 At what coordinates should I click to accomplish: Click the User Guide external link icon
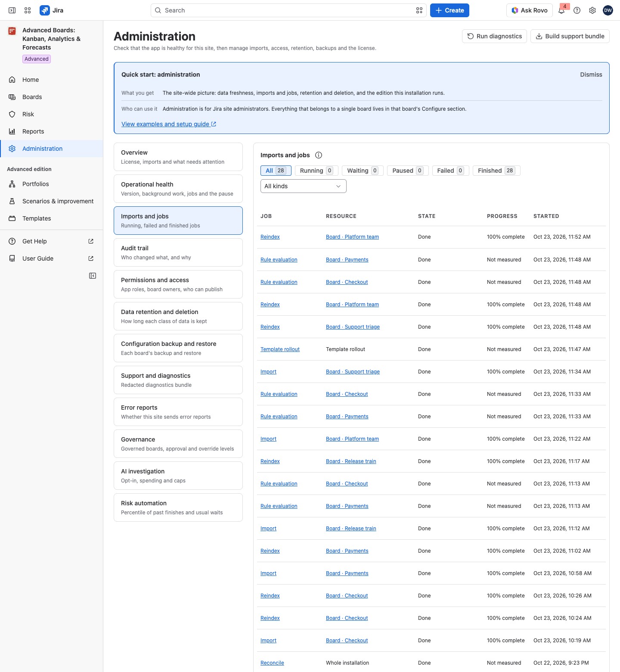[91, 258]
